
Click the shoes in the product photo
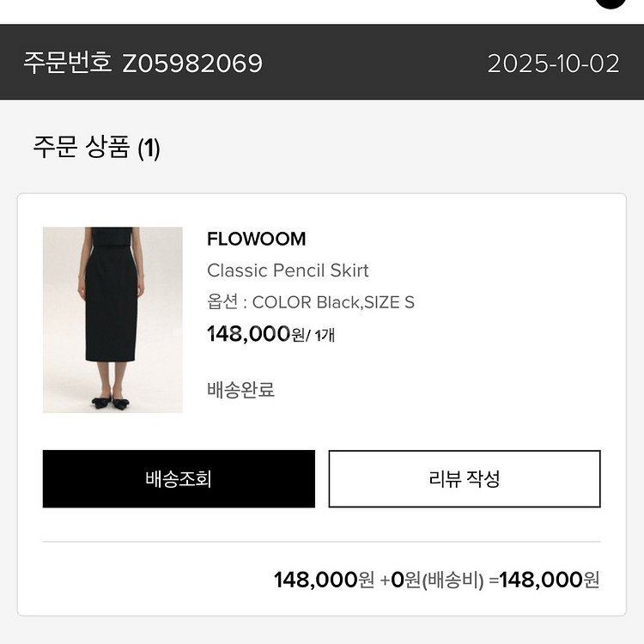coord(112,401)
